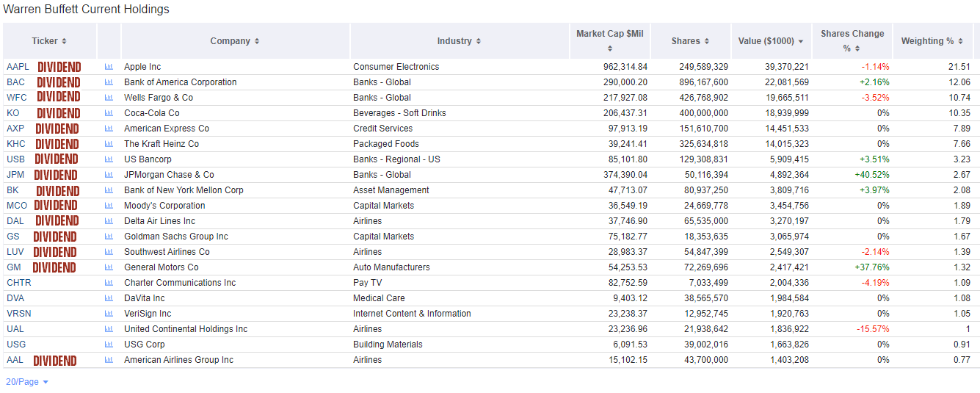Sort by Market Cap $Mil header
Image resolution: width=980 pixels, height=393 pixels.
pyautogui.click(x=609, y=40)
